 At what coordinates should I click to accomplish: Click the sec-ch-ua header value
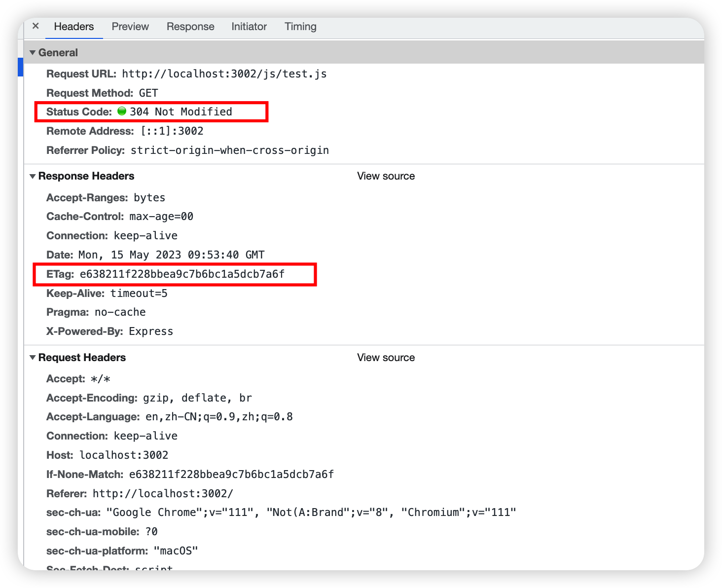(x=311, y=513)
